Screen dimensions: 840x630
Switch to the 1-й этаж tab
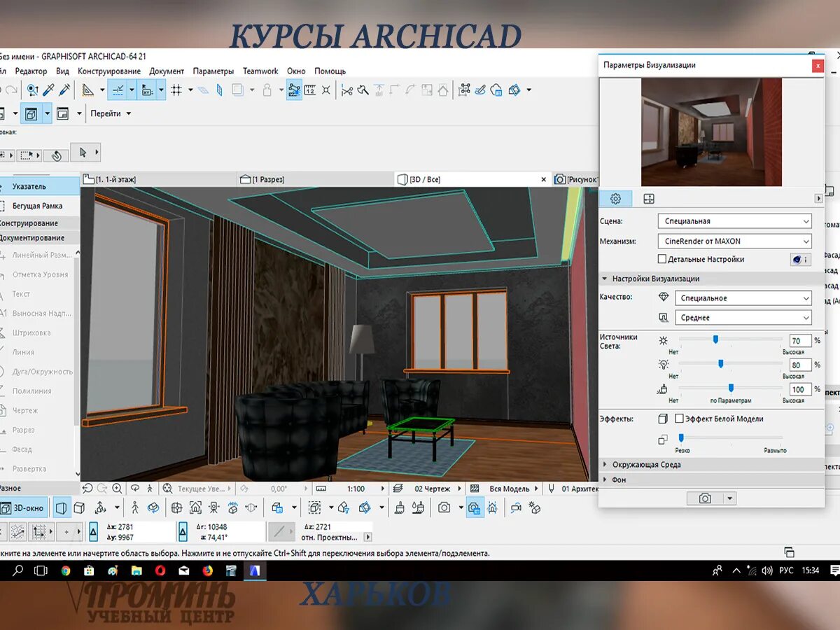(x=158, y=179)
